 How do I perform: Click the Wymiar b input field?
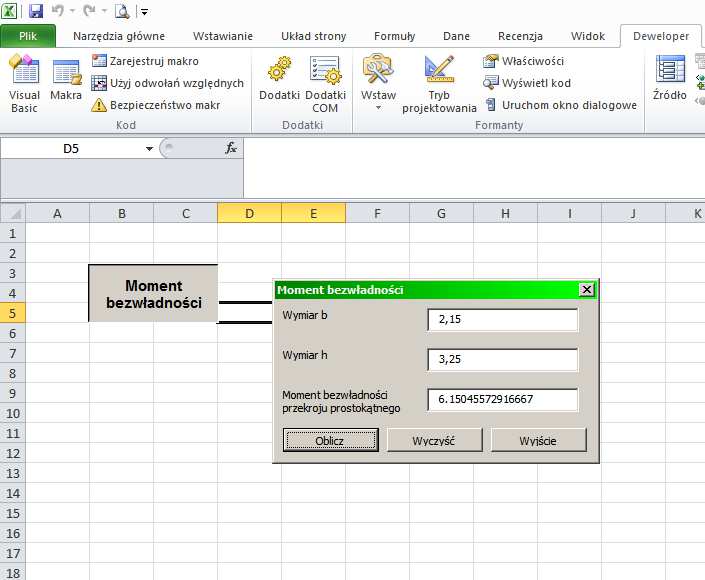(x=503, y=320)
